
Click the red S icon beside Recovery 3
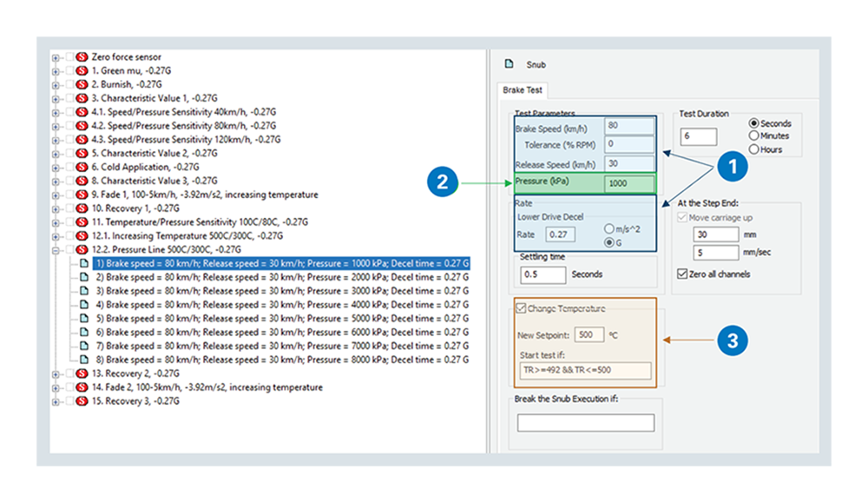[x=82, y=401]
